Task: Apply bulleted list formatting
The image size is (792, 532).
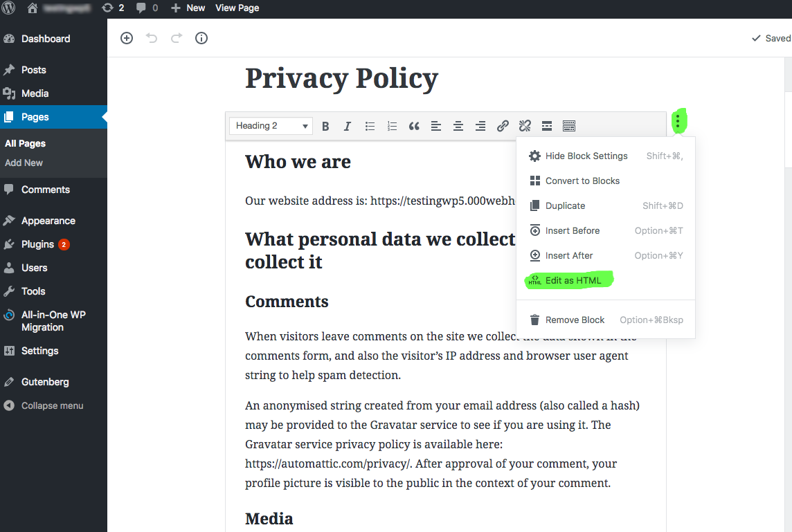Action: 370,126
